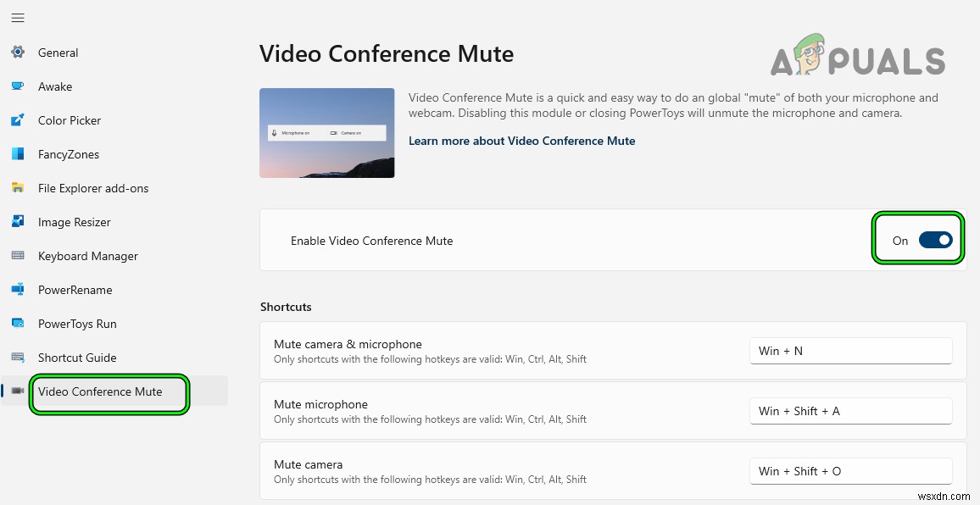980x505 pixels.
Task: Select Video Conference Mute in sidebar
Action: 100,391
